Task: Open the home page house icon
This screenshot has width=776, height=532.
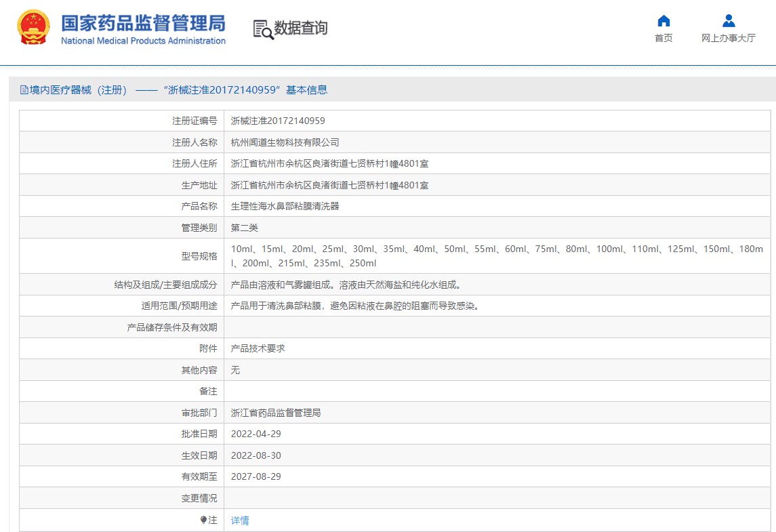Action: coord(663,21)
